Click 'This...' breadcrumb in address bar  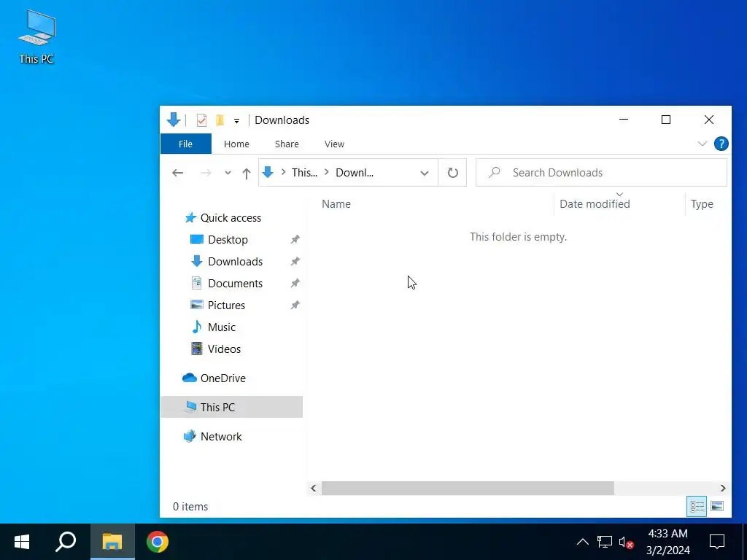304,172
